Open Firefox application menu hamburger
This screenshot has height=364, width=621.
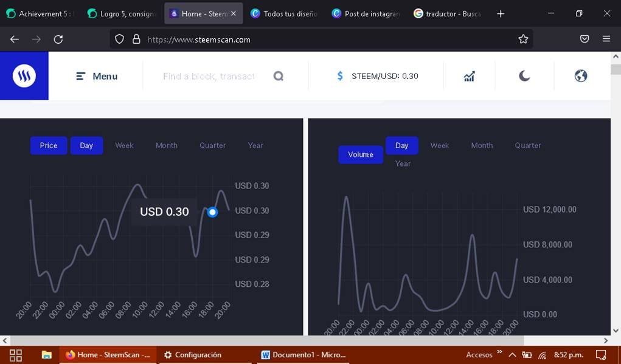tap(606, 39)
